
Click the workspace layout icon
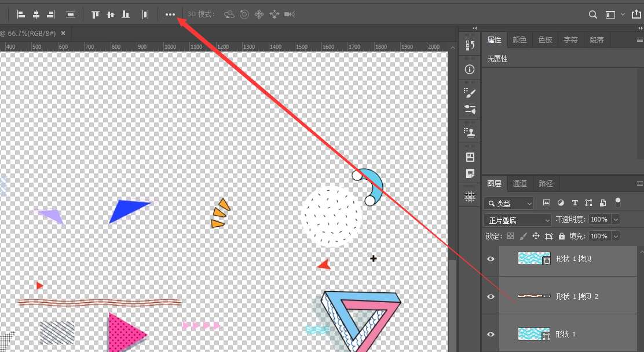610,15
